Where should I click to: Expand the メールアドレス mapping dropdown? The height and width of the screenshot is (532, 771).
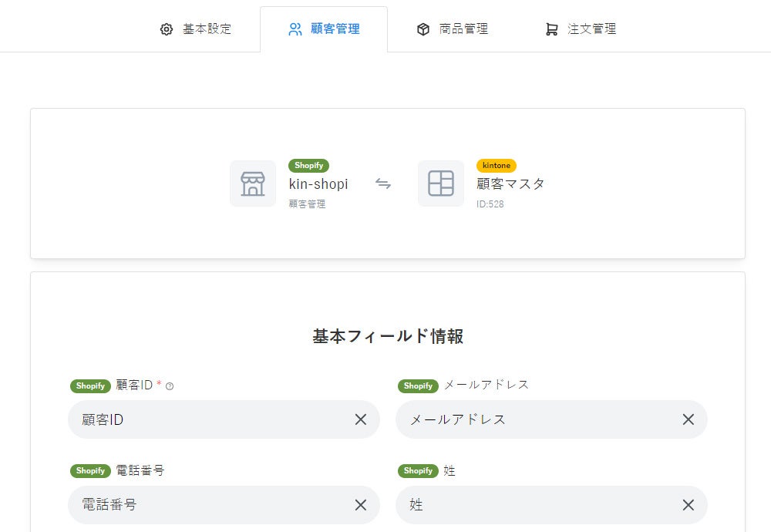(x=536, y=419)
